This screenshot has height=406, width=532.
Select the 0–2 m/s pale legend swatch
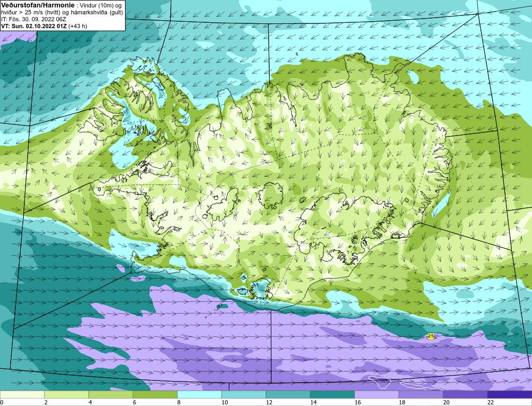pyautogui.click(x=22, y=394)
